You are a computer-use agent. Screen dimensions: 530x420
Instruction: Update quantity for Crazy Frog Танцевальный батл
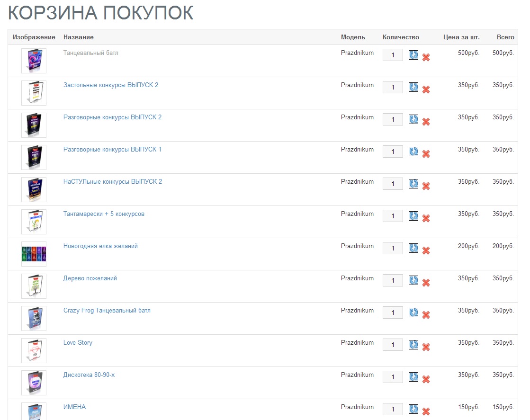pos(413,313)
